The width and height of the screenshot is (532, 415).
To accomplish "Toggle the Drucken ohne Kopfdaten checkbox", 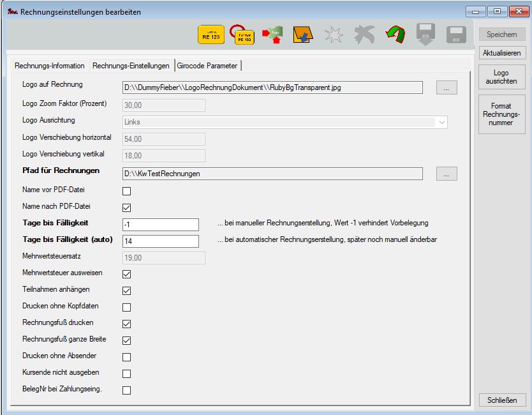I will [126, 307].
